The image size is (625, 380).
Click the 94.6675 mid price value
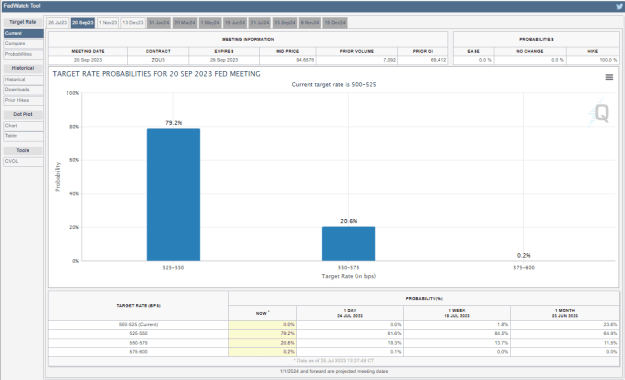tap(305, 60)
